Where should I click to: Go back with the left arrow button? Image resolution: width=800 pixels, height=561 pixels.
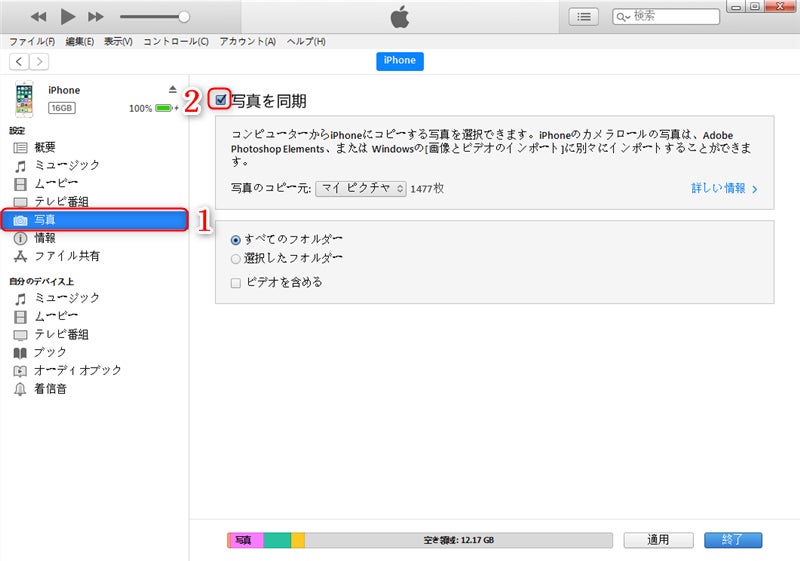click(19, 62)
